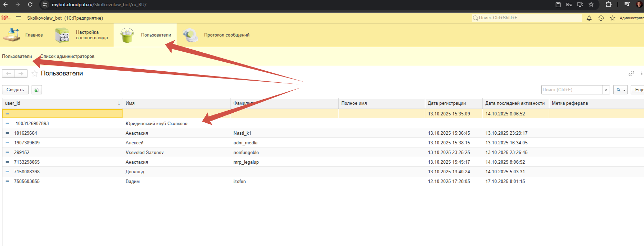Select the row with user_id 7585603855

click(27, 181)
